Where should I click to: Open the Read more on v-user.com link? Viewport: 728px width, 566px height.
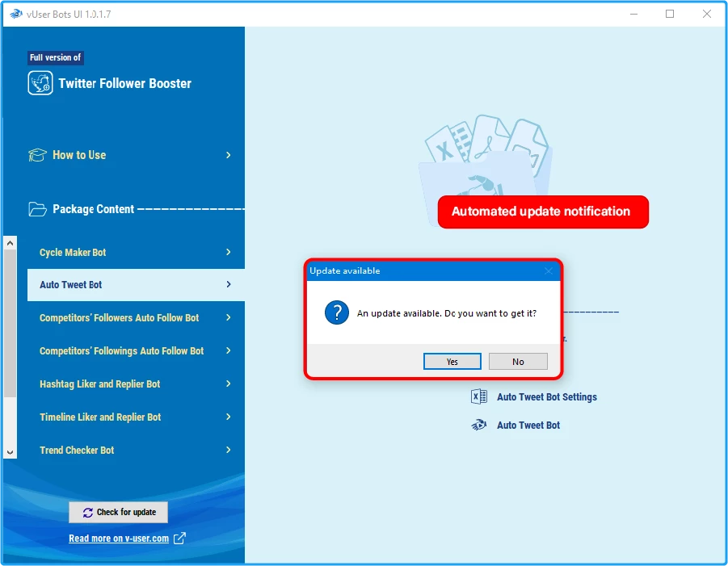(x=119, y=539)
